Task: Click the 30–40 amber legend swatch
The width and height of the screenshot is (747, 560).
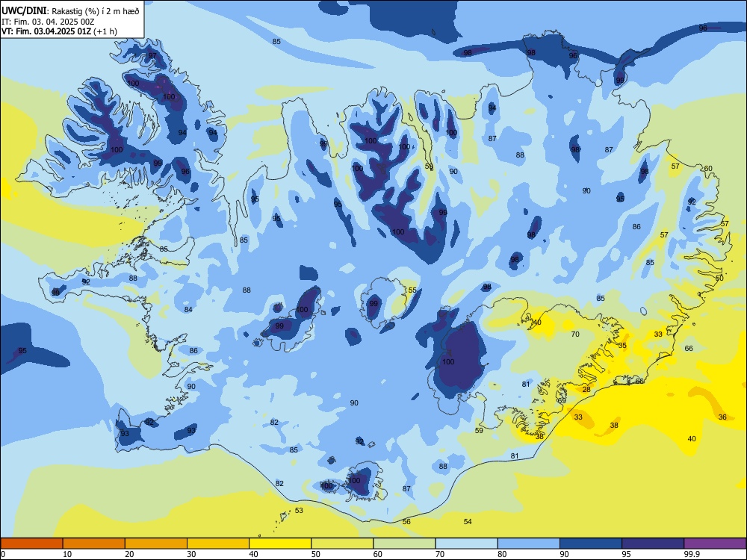Action: [218, 544]
